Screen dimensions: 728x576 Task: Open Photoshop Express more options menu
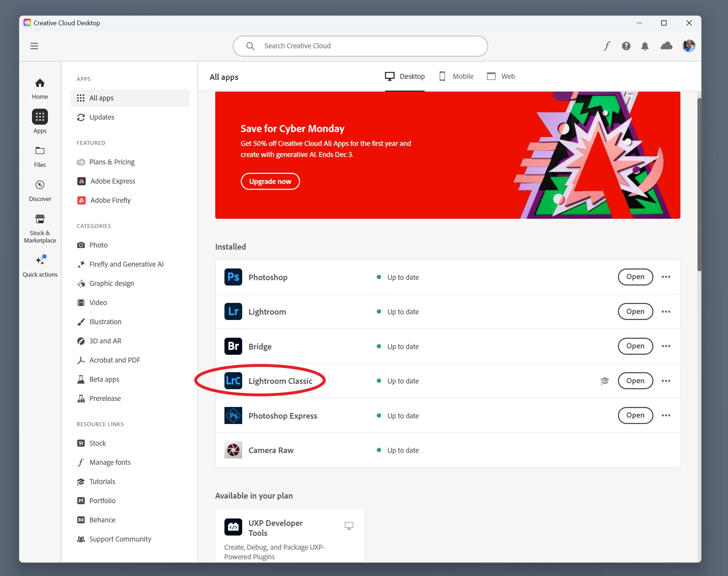[x=666, y=415]
